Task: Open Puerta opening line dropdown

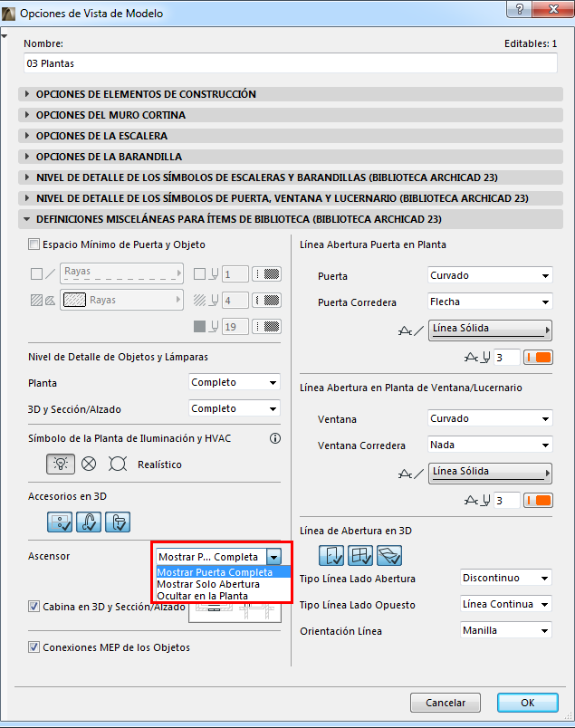Action: [x=490, y=275]
